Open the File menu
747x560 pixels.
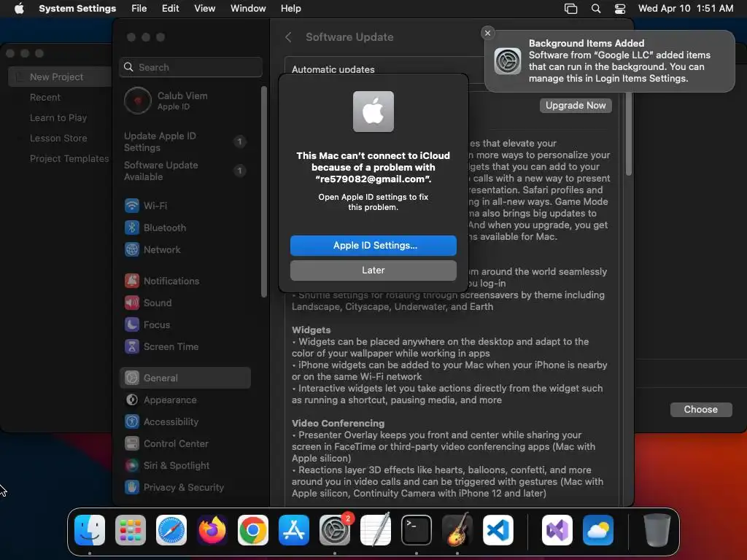(x=139, y=9)
